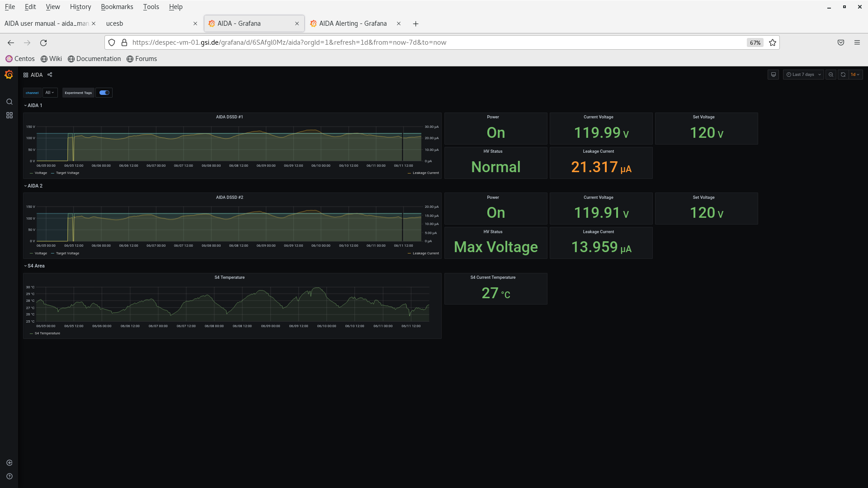This screenshot has height=488, width=868.
Task: Toggle Voltage series in AIDA DSSD #1 legend
Action: (40, 173)
